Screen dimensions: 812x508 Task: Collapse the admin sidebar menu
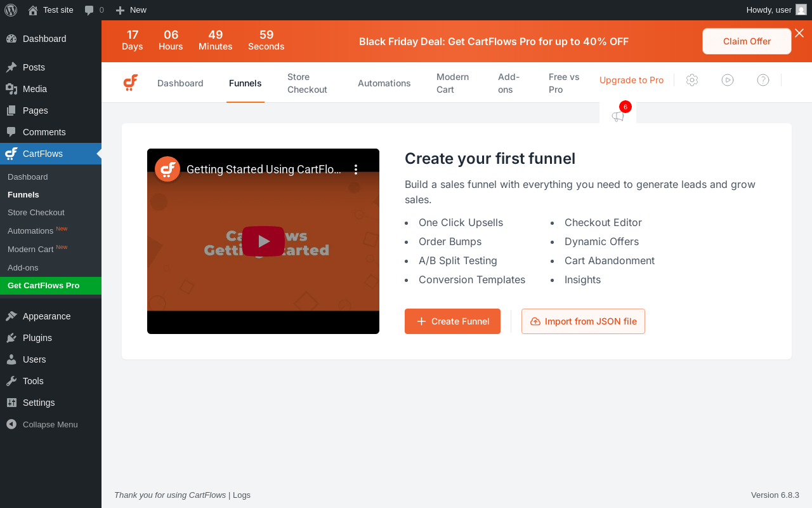(51, 424)
